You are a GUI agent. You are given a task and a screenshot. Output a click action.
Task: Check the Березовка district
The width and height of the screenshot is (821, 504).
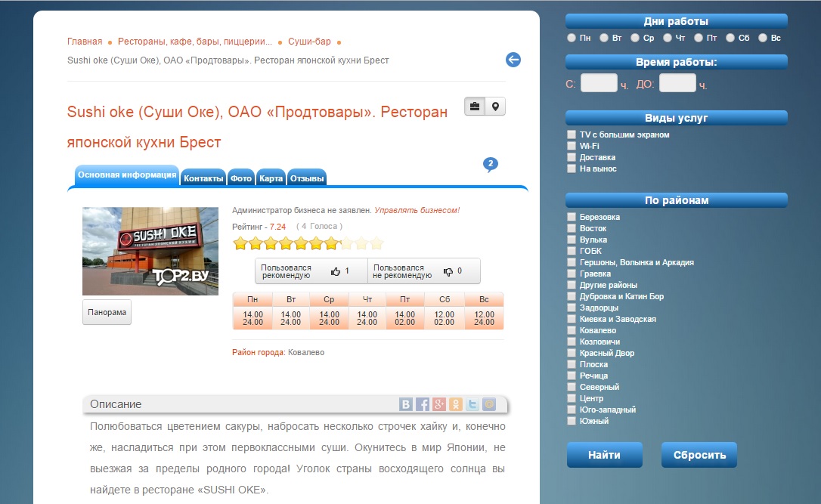coord(572,217)
